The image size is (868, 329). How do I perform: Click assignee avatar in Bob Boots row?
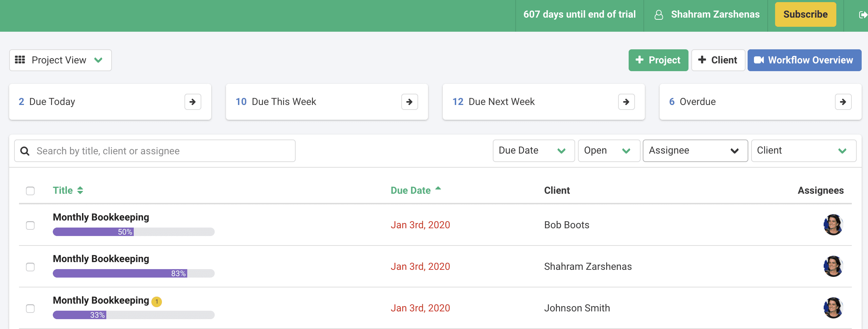point(833,225)
